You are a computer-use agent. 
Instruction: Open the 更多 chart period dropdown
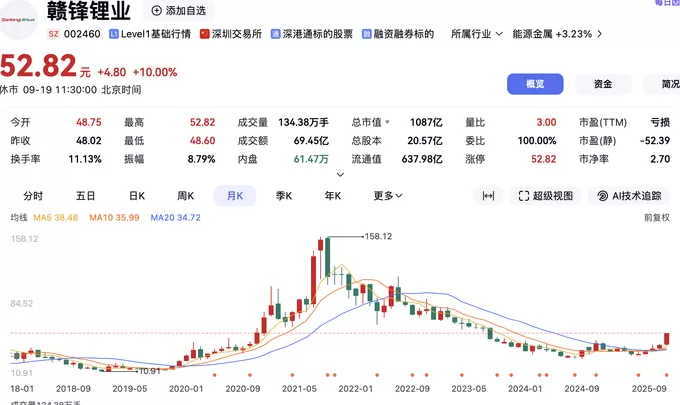point(388,196)
